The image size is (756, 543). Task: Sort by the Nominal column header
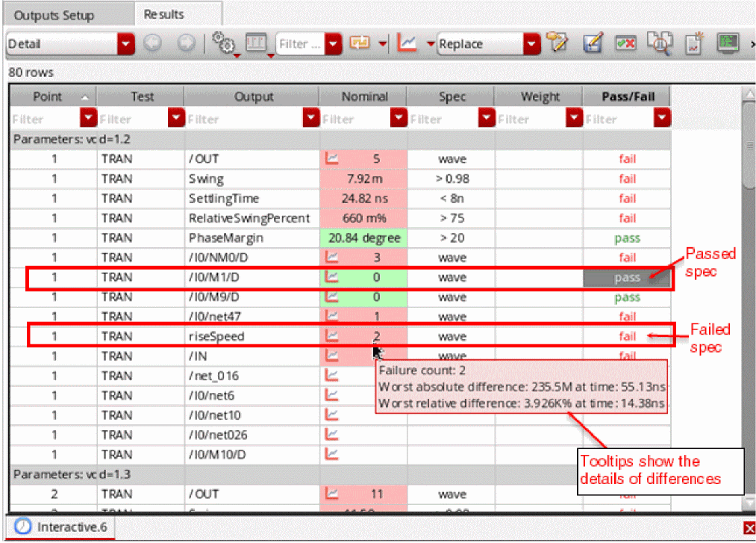click(x=364, y=96)
